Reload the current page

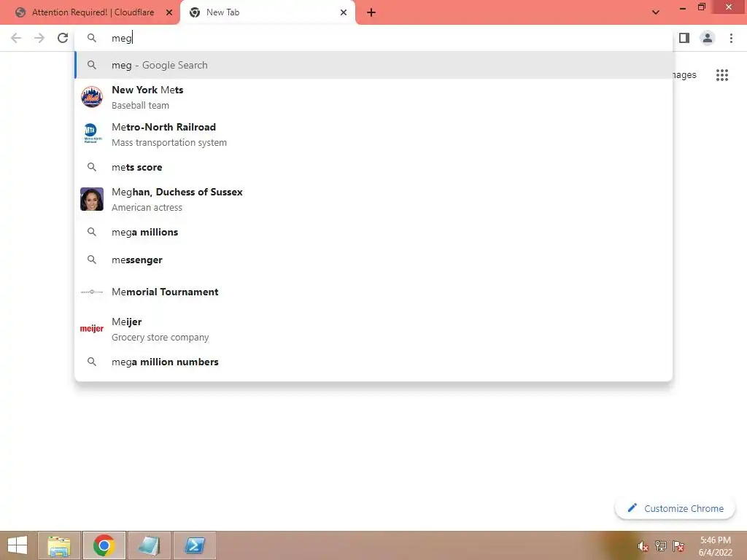click(x=63, y=38)
